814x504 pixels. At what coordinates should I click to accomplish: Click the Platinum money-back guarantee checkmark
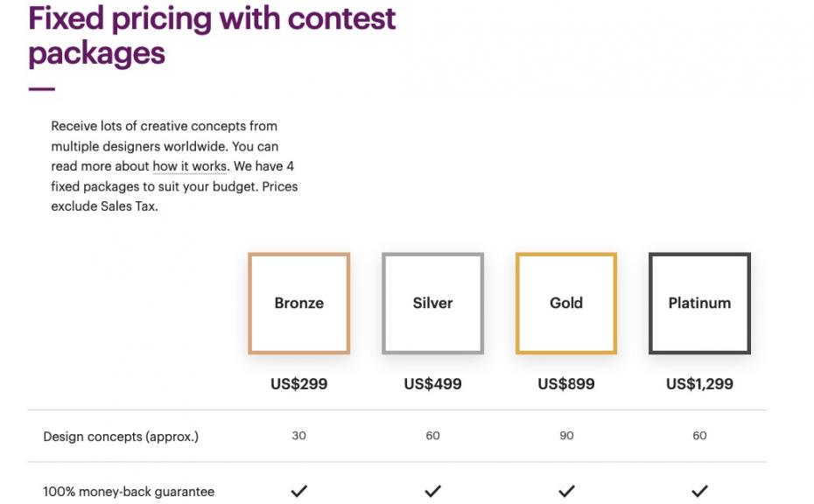point(699,492)
